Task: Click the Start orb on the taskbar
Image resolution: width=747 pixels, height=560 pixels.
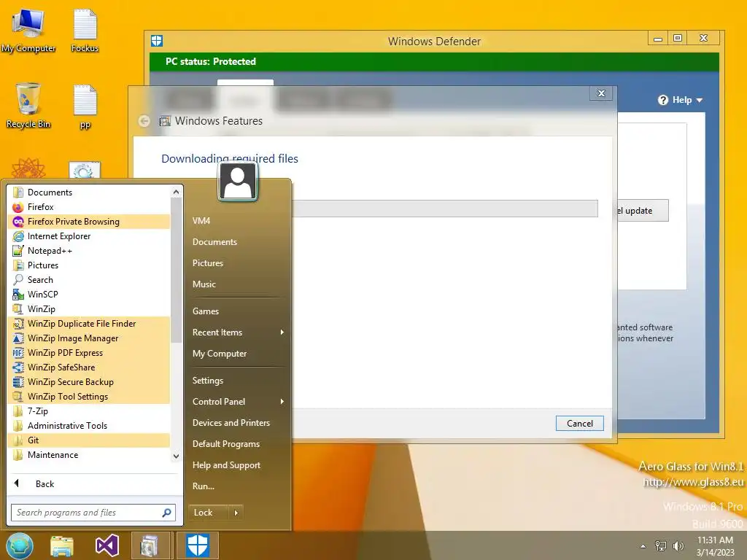Action: click(x=20, y=545)
